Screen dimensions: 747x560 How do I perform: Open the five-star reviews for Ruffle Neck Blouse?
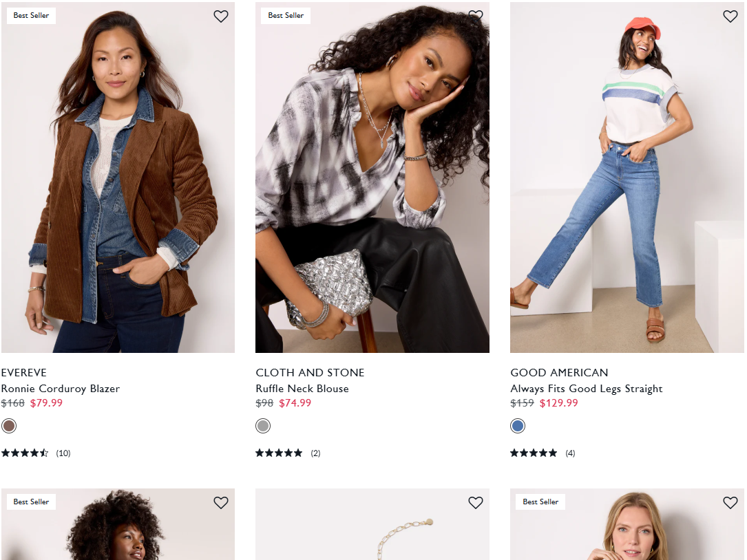point(288,453)
